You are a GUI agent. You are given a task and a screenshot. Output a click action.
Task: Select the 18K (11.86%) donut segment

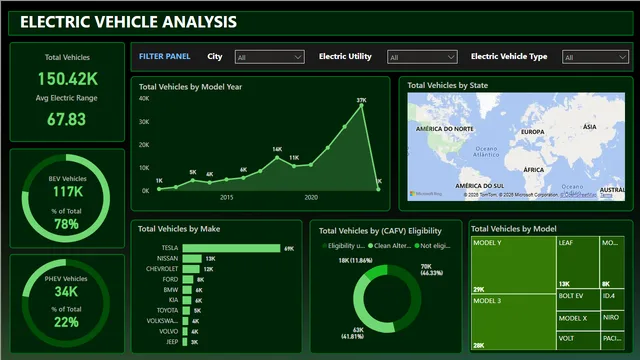coord(376,272)
